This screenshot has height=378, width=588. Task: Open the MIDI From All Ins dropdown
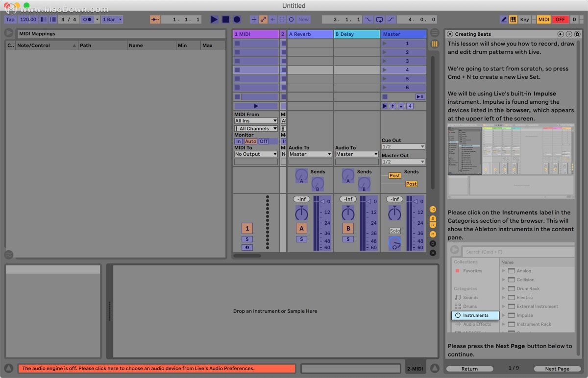[x=256, y=120]
